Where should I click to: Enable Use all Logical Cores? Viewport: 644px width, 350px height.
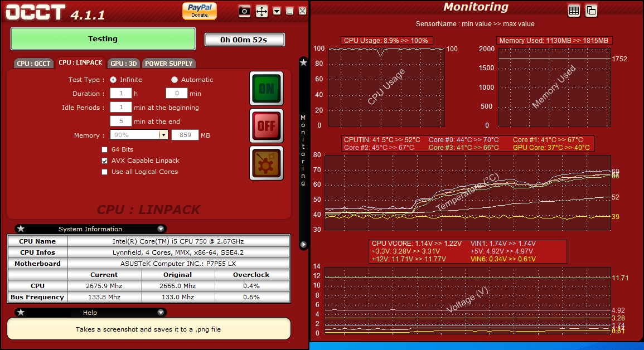tap(105, 172)
